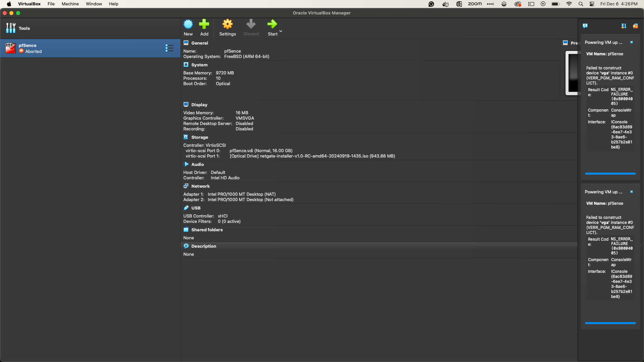Click the Storage section header icon

(x=186, y=137)
